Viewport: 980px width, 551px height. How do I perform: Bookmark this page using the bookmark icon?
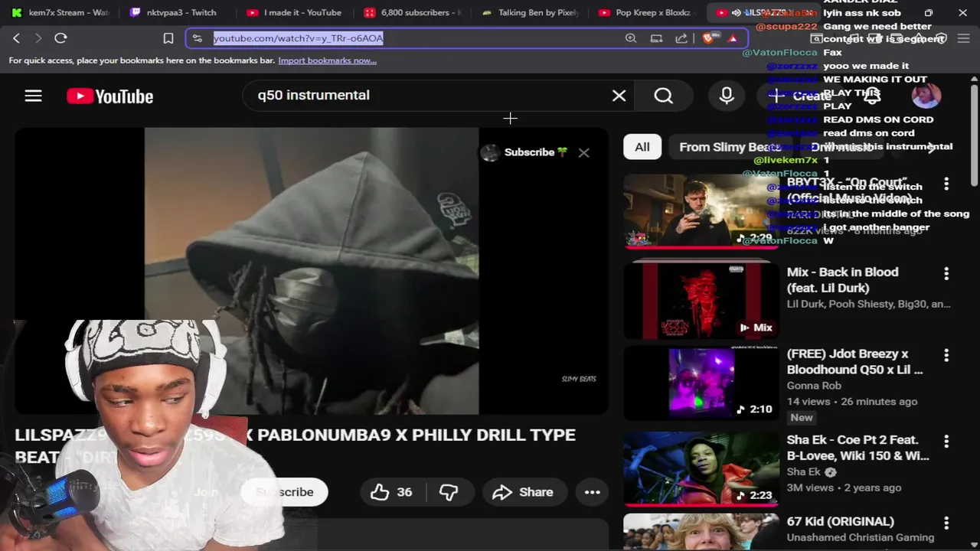point(168,38)
